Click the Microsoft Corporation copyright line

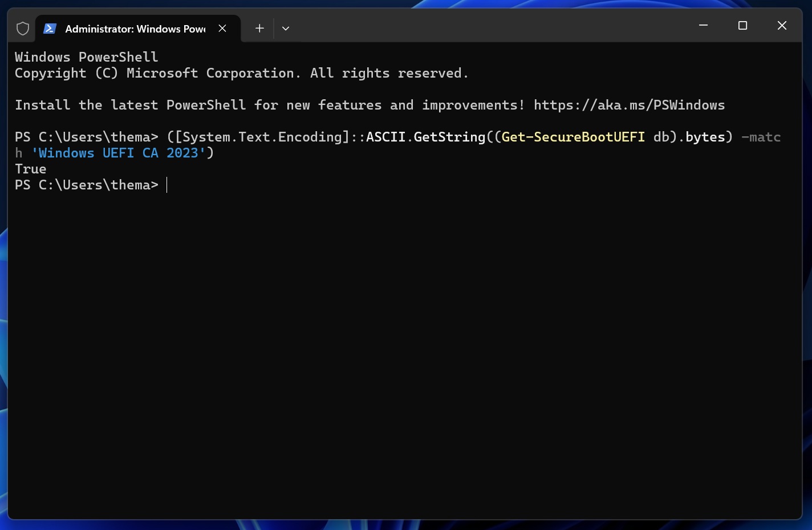pos(241,73)
